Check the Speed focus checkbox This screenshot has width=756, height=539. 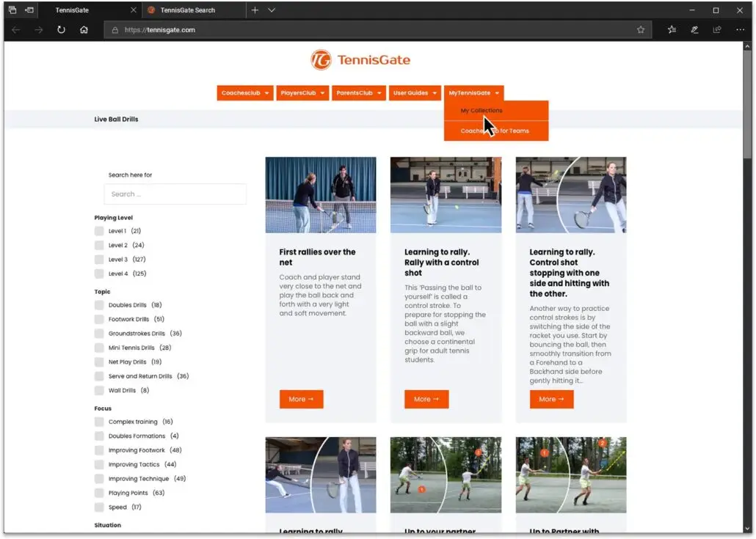(99, 507)
